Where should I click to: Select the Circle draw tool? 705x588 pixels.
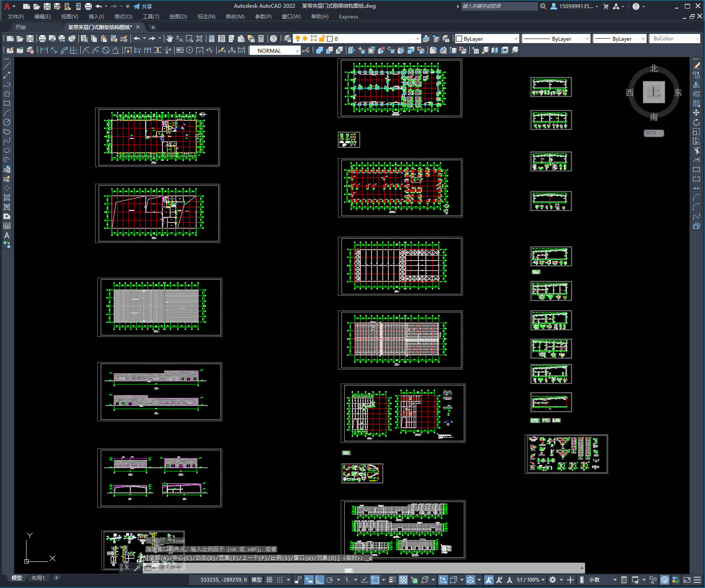(7, 122)
